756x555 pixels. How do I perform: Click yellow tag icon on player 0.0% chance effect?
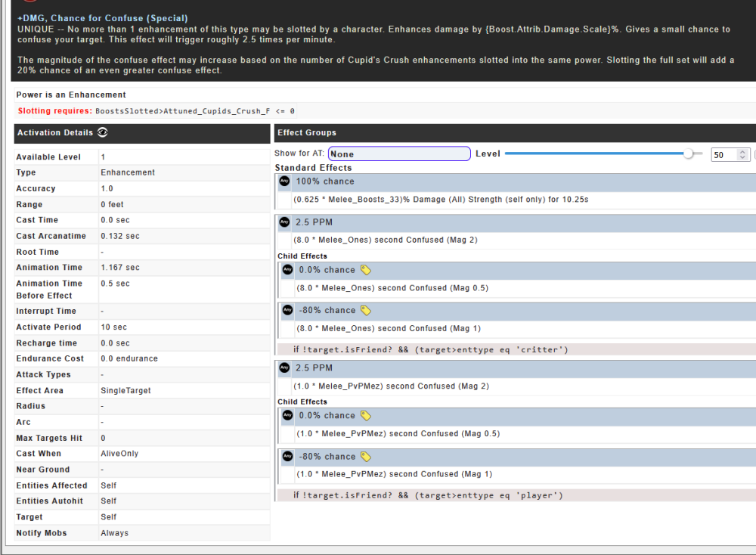coord(366,416)
